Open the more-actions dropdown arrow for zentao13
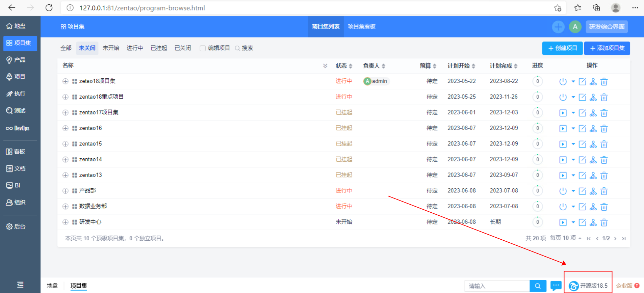 coord(573,175)
